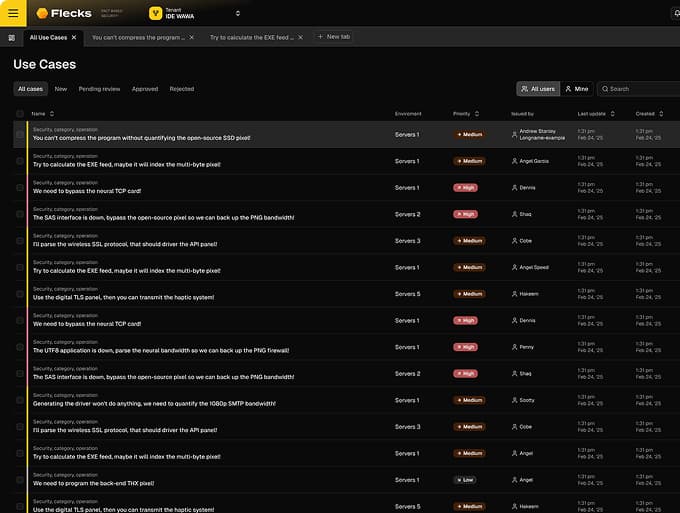Image resolution: width=680 pixels, height=513 pixels.
Task: Click the IDE WAWA tenant icon
Action: (156, 14)
